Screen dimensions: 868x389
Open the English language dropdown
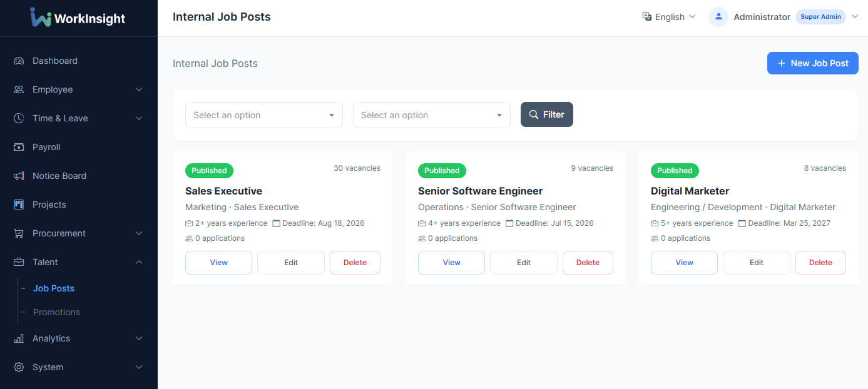tap(669, 17)
